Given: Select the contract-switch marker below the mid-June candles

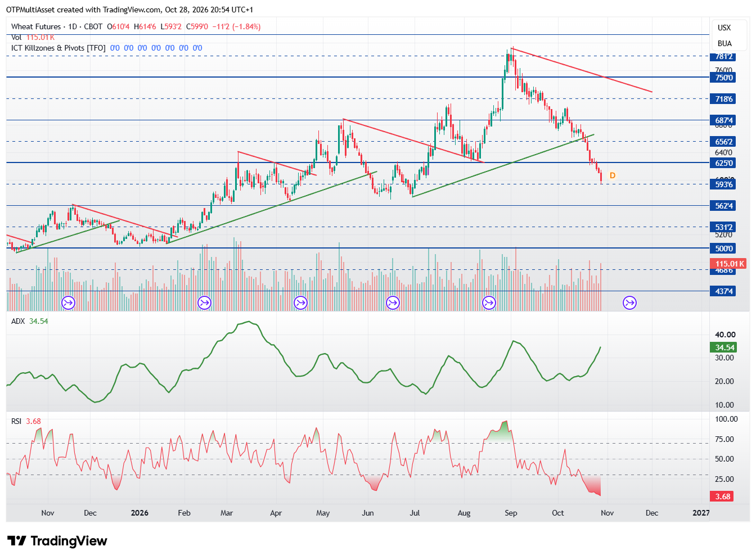Looking at the screenshot, I should point(393,303).
